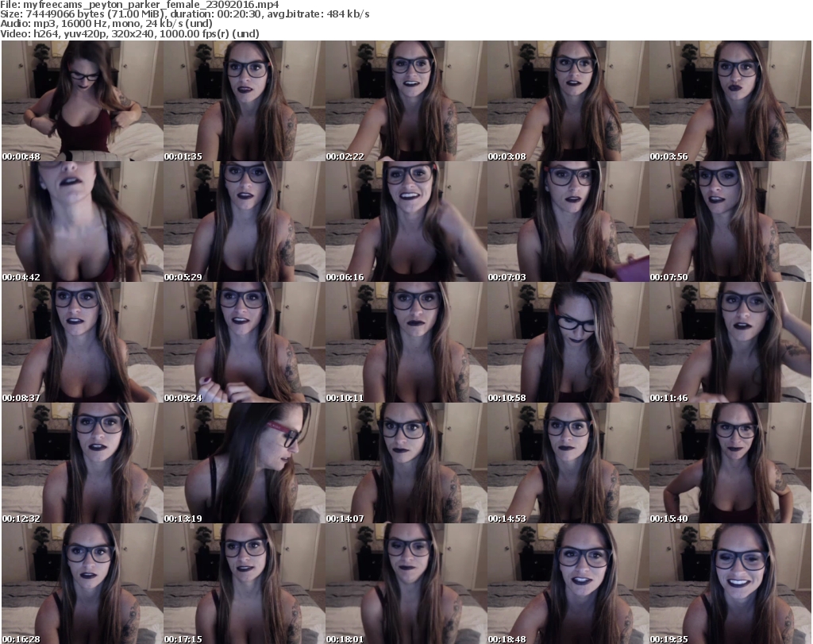
Task: Select the thumbnail stamped 00:15:40
Action: point(730,464)
